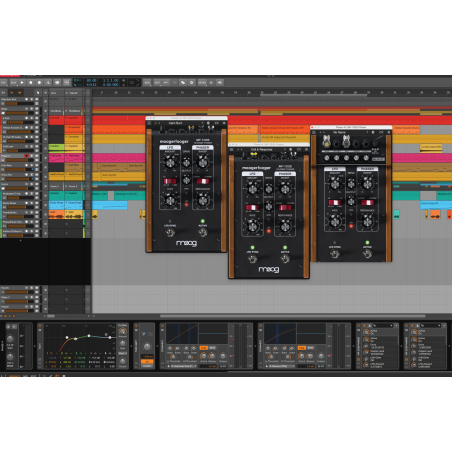The height and width of the screenshot is (452, 452).
Task: Arm recording with the transport record button
Action: (x=39, y=82)
